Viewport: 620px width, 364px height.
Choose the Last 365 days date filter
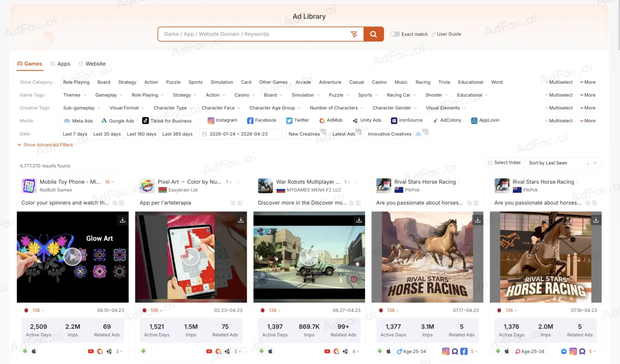point(177,134)
